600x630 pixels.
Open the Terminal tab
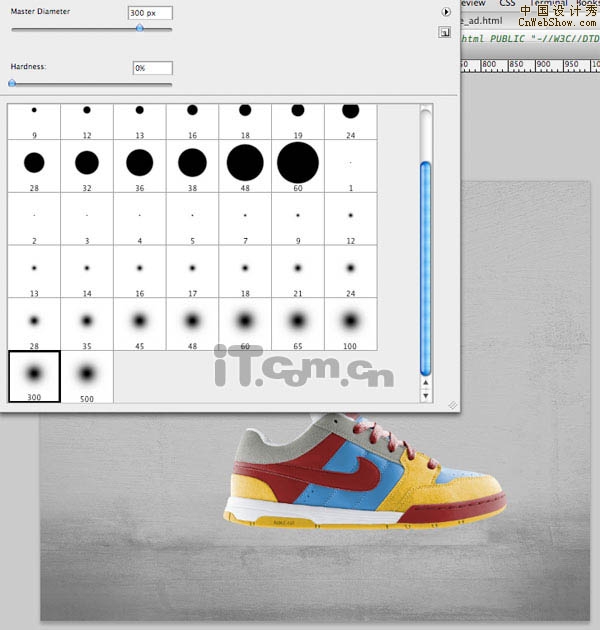(548, 4)
